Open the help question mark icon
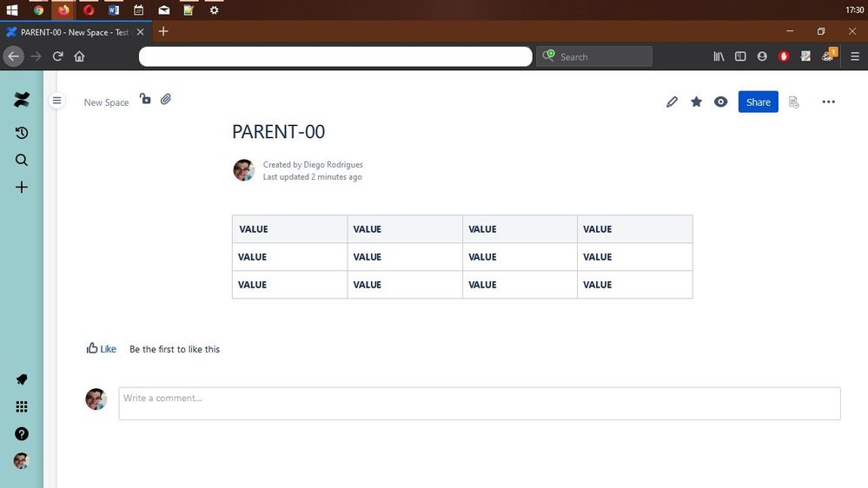Viewport: 868px width, 488px height. tap(22, 434)
